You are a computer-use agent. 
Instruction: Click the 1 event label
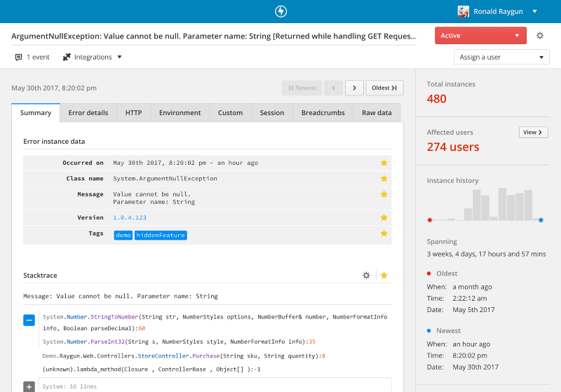click(39, 58)
